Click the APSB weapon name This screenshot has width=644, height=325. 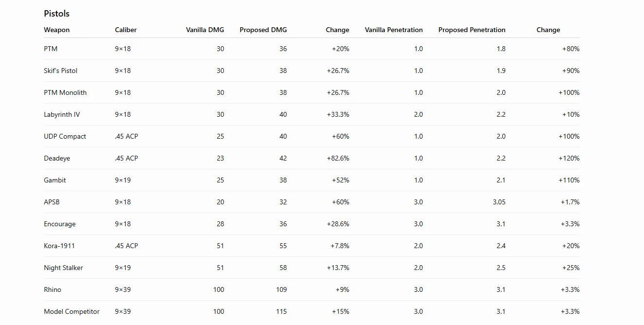52,202
